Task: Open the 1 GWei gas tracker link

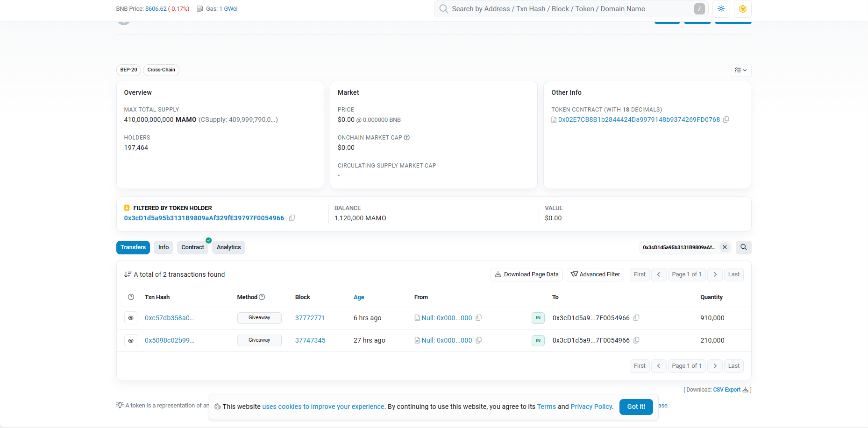Action: tap(228, 9)
